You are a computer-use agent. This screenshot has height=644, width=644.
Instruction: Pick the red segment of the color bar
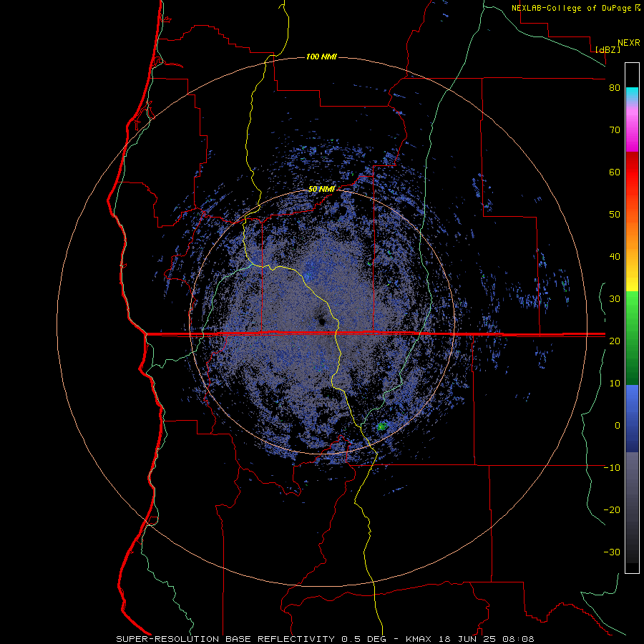pyautogui.click(x=632, y=172)
